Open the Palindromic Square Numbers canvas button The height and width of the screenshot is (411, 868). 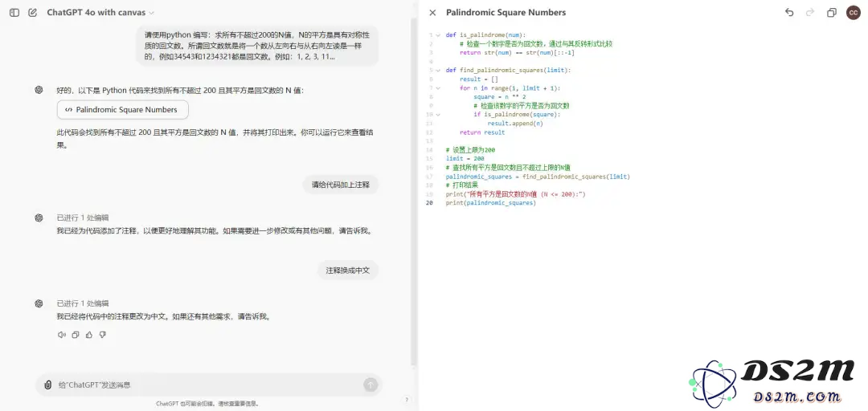122,109
